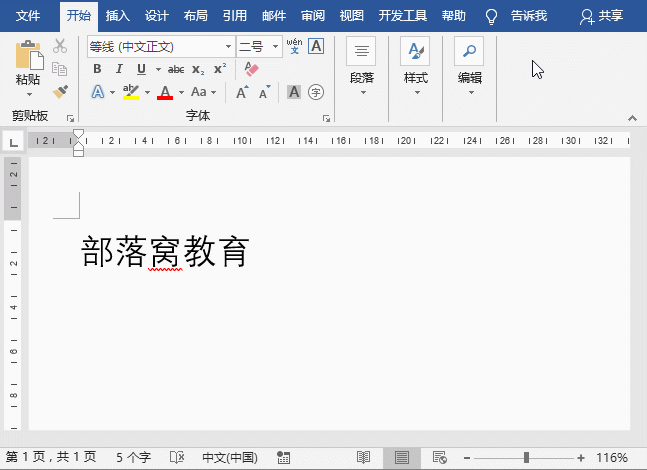Toggle italic formatting
Image resolution: width=647 pixels, height=470 pixels.
click(119, 69)
